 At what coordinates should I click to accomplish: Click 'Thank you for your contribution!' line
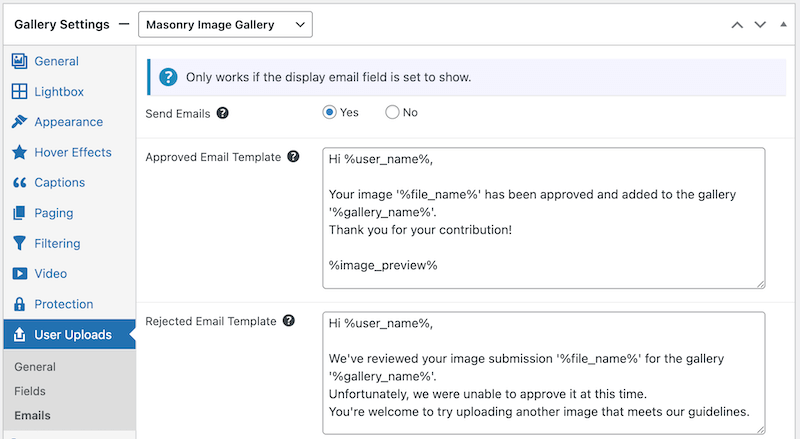coord(420,230)
